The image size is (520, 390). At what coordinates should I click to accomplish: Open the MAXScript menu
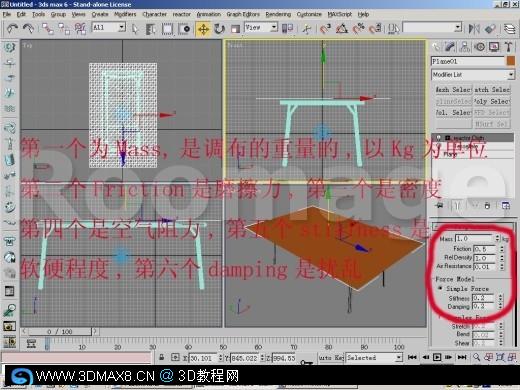click(x=340, y=14)
